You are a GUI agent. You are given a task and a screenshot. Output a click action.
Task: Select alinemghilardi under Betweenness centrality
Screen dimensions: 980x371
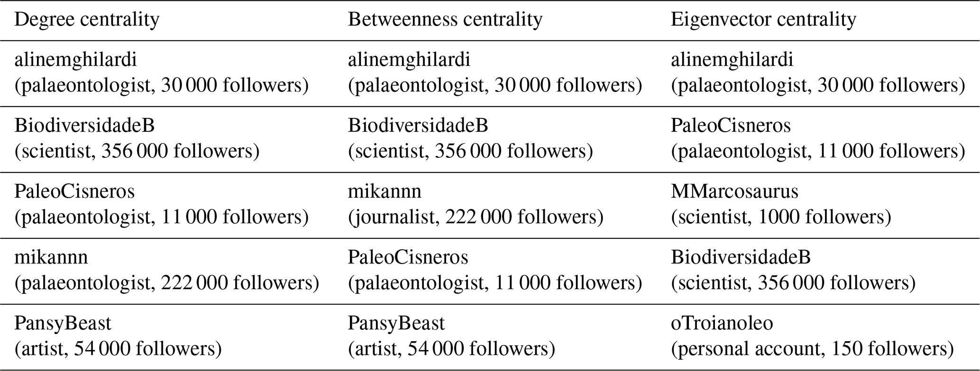point(409,60)
